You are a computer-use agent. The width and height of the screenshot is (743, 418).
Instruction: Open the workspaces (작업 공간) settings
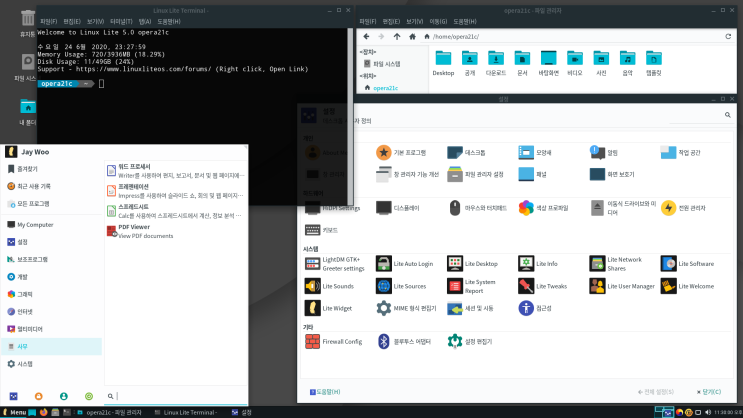tap(680, 153)
